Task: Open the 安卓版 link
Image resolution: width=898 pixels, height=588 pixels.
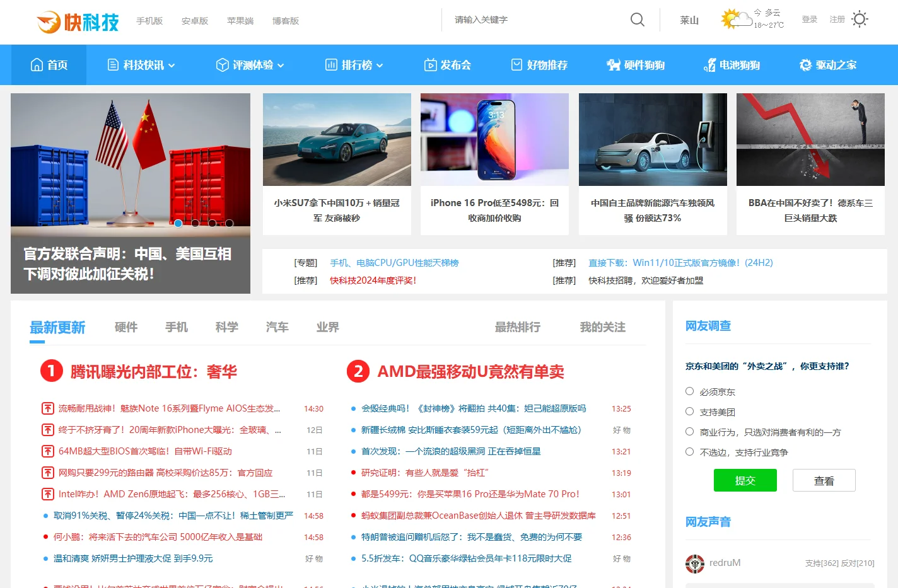Action: click(x=195, y=21)
